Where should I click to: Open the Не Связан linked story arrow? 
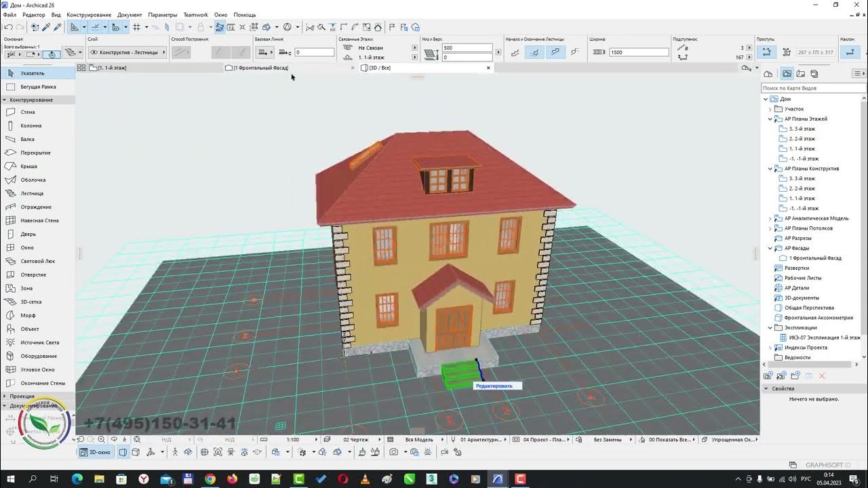[x=414, y=48]
